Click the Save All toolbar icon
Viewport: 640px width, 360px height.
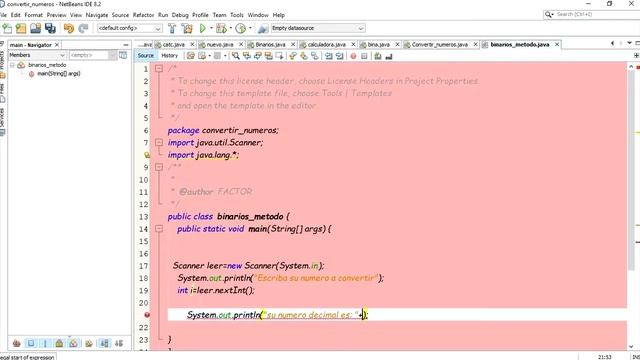coord(50,28)
